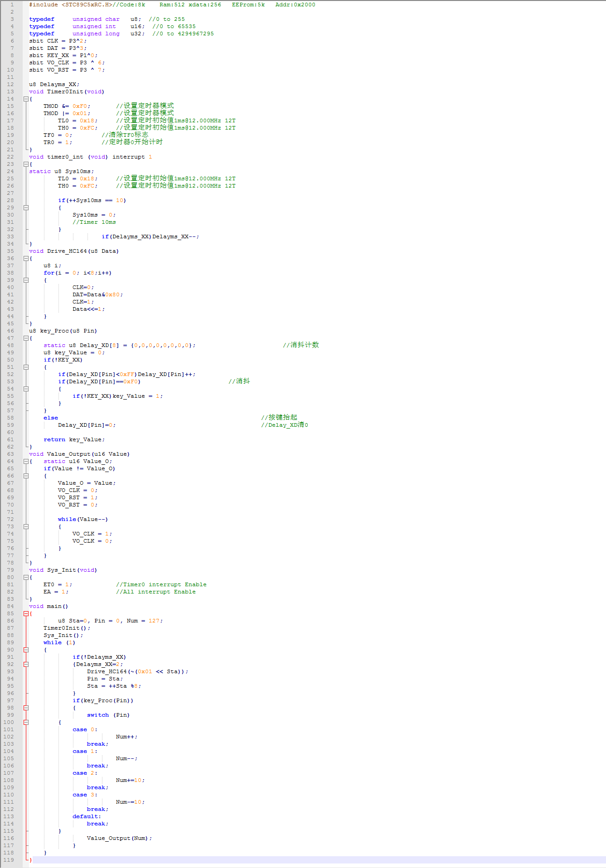Click the 'u8;' typedef name on line 3

point(136,19)
